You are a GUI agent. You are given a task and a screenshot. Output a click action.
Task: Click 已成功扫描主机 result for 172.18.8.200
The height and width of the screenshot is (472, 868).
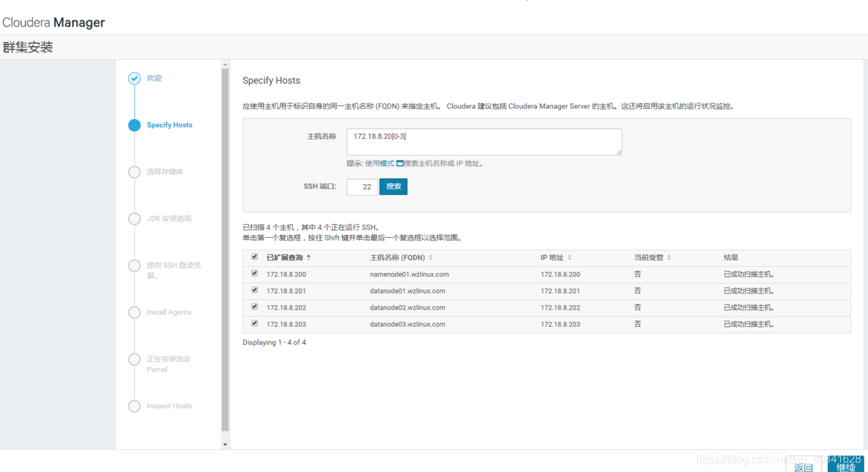click(749, 274)
